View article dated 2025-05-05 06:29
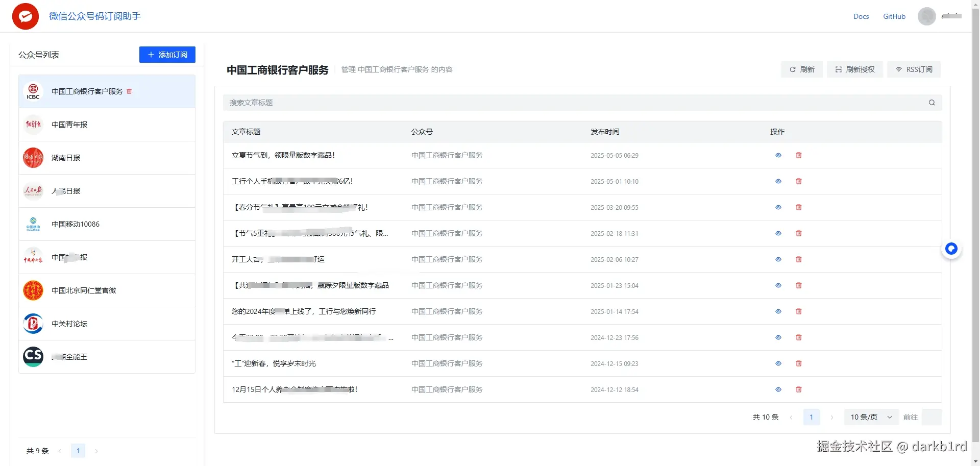 [778, 155]
